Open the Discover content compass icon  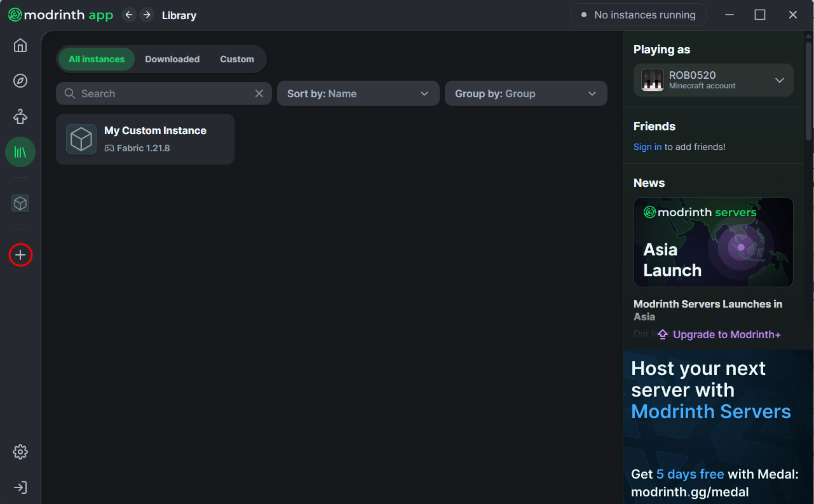pos(20,81)
